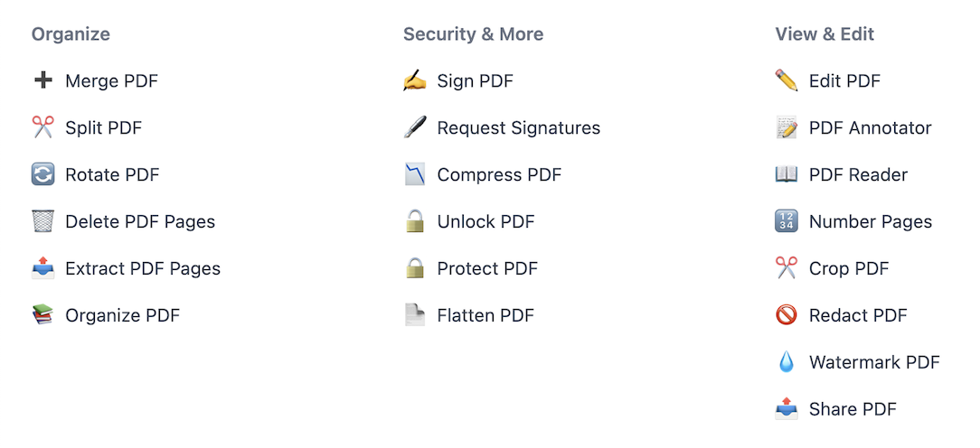Click the red prohibited icon for Redact PDF
Viewport: 980px width, 448px height.
coord(787,315)
